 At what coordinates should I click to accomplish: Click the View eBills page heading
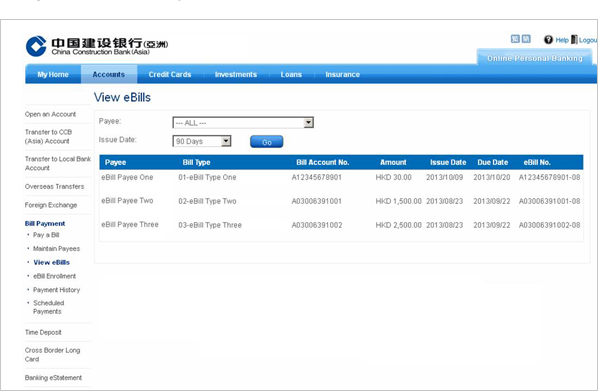point(122,98)
